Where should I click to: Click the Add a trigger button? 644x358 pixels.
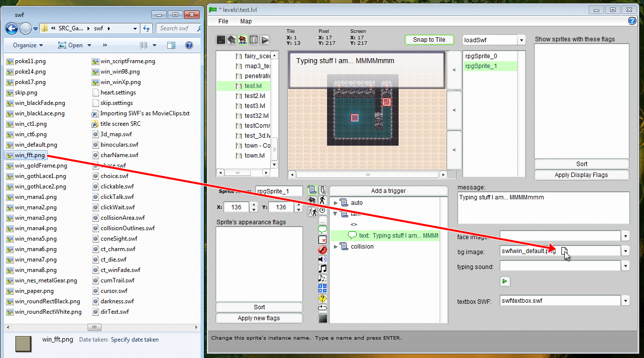click(x=388, y=191)
